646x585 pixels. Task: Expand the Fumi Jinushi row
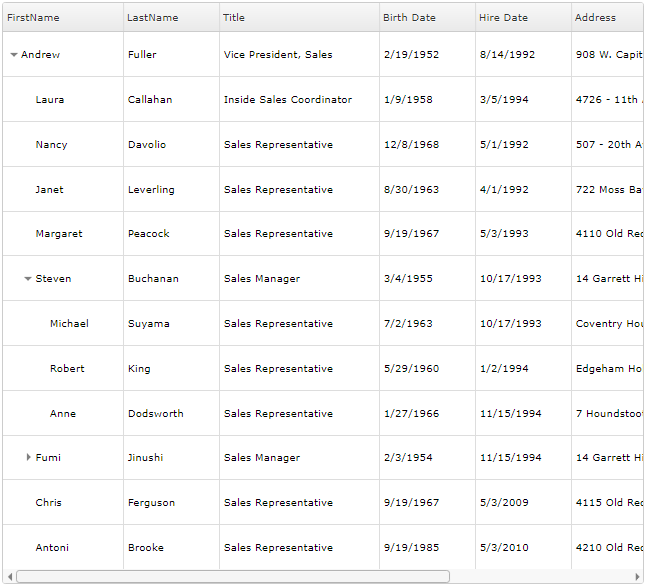coord(28,458)
